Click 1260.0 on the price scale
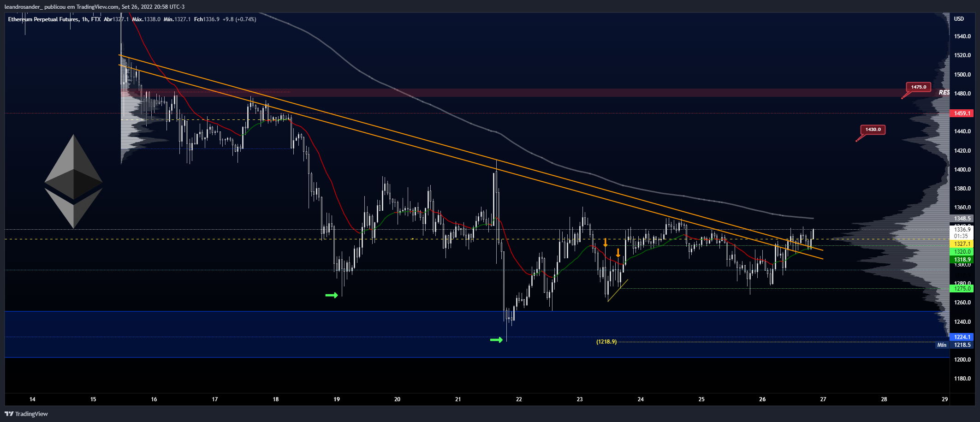Screen dimensions: 980x422 click(x=962, y=303)
